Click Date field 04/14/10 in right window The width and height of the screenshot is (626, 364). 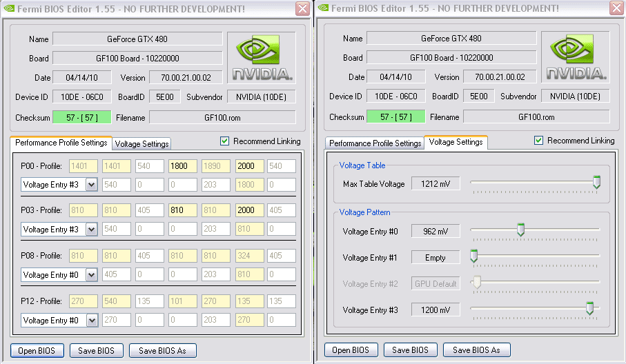[396, 77]
